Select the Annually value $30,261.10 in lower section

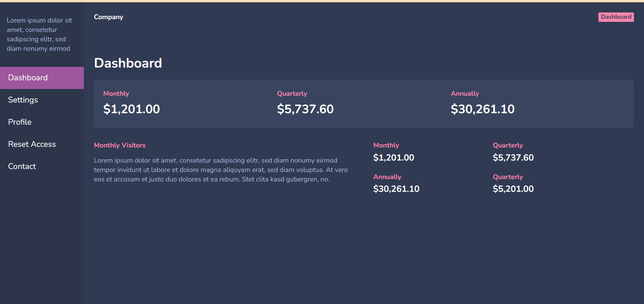[x=396, y=189]
